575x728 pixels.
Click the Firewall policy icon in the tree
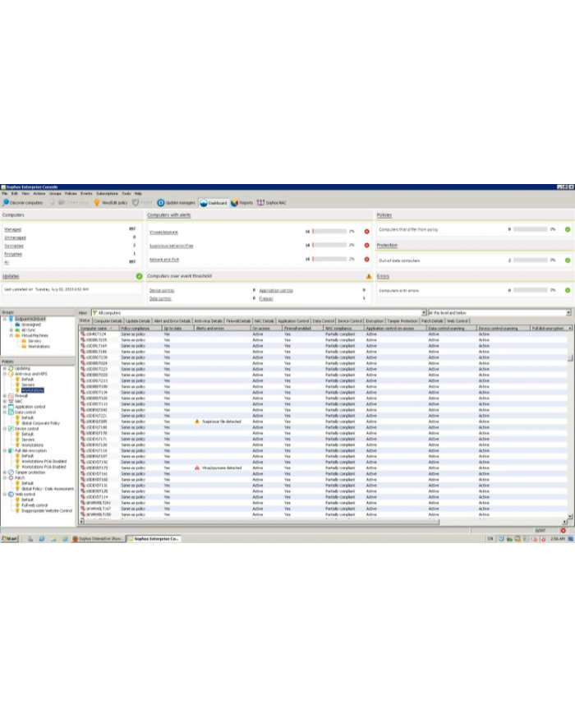point(11,396)
